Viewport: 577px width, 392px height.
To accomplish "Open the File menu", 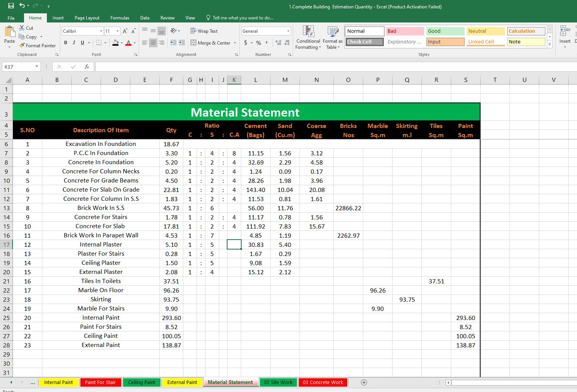I will tap(11, 18).
